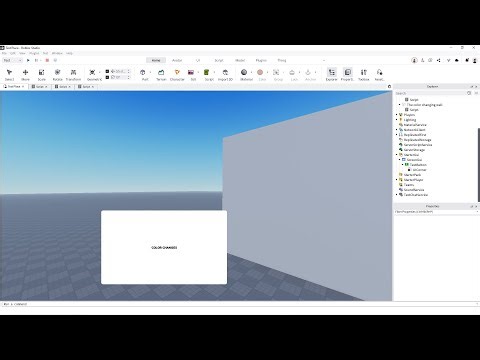Screen dimensions: 480x360
Task: Switch to the Home ribbon tab
Action: 156,60
